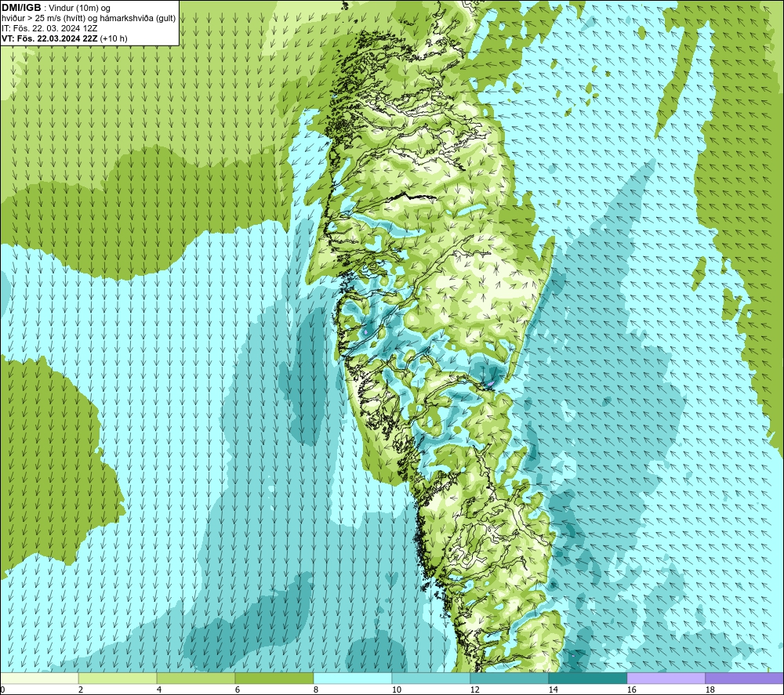
Task: Select the 16–18 m/s light purple swatch
Action: [x=666, y=679]
